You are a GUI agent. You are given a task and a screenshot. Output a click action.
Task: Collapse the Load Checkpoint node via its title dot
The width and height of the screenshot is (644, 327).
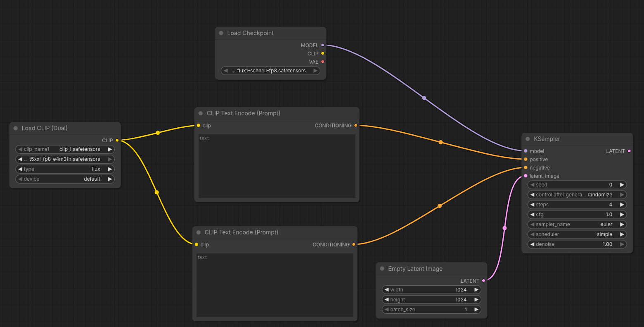coord(221,33)
